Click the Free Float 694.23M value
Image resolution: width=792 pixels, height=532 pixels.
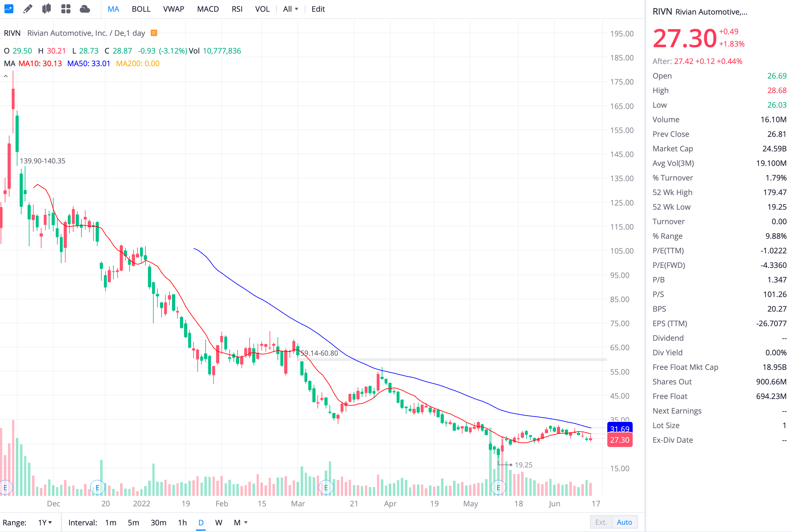tap(771, 396)
